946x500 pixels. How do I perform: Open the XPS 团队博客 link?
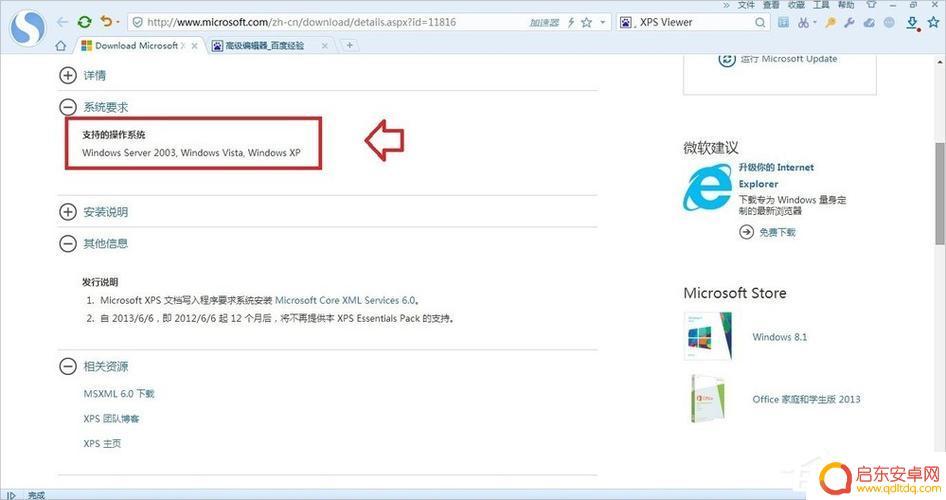[111, 419]
